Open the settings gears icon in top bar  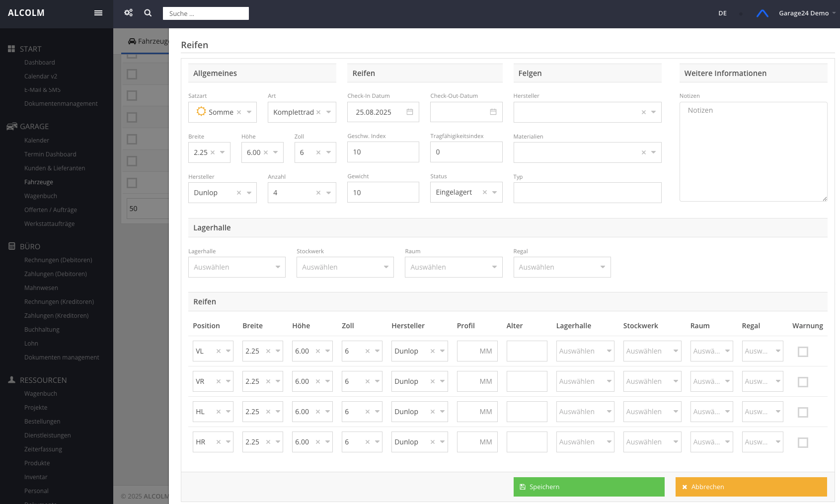[x=129, y=13]
